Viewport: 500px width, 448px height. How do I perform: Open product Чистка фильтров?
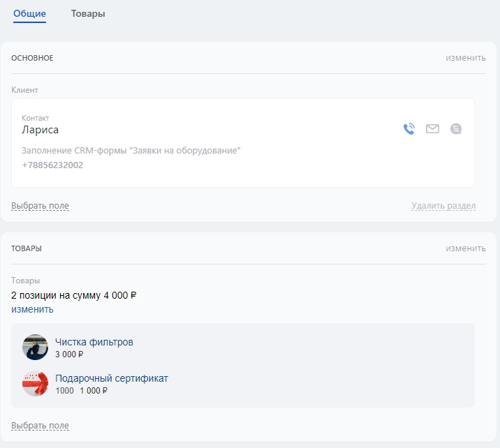pyautogui.click(x=94, y=342)
